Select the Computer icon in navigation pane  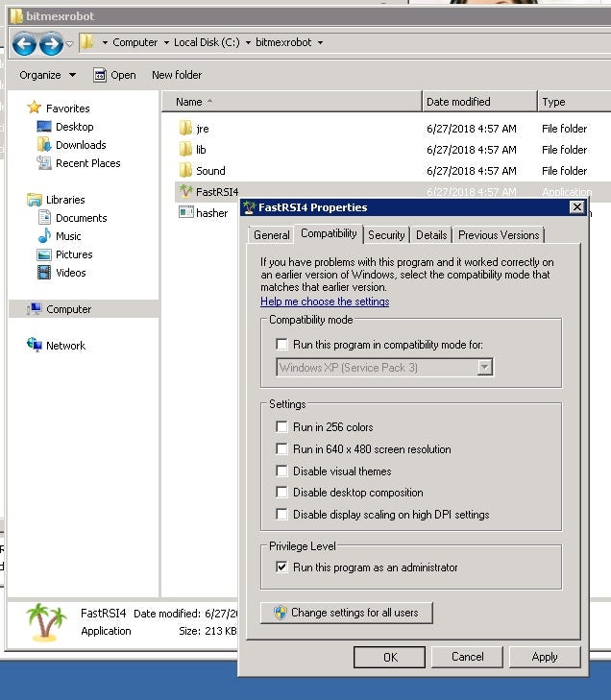pos(34,308)
